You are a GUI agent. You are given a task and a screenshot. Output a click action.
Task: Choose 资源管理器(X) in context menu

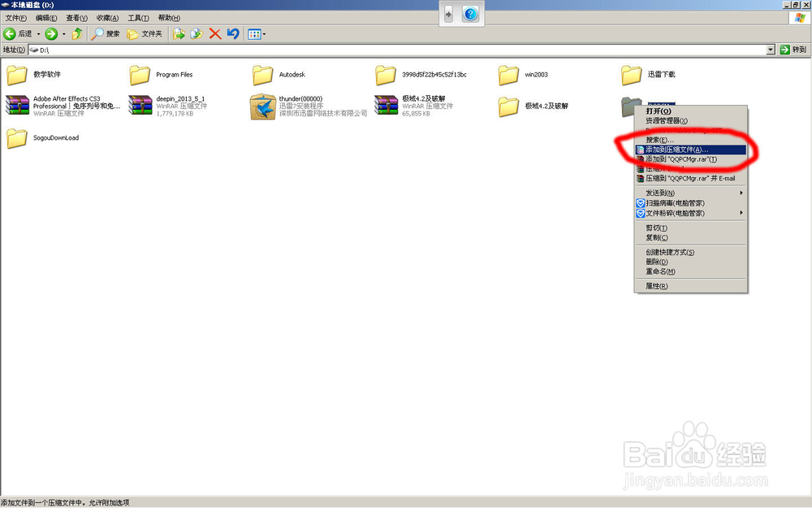691,120
